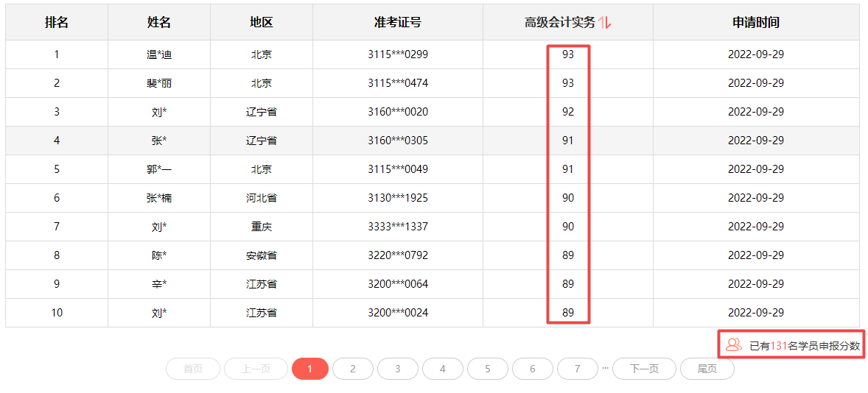Click the 下一页 next page button
868x393 pixels.
tap(644, 369)
